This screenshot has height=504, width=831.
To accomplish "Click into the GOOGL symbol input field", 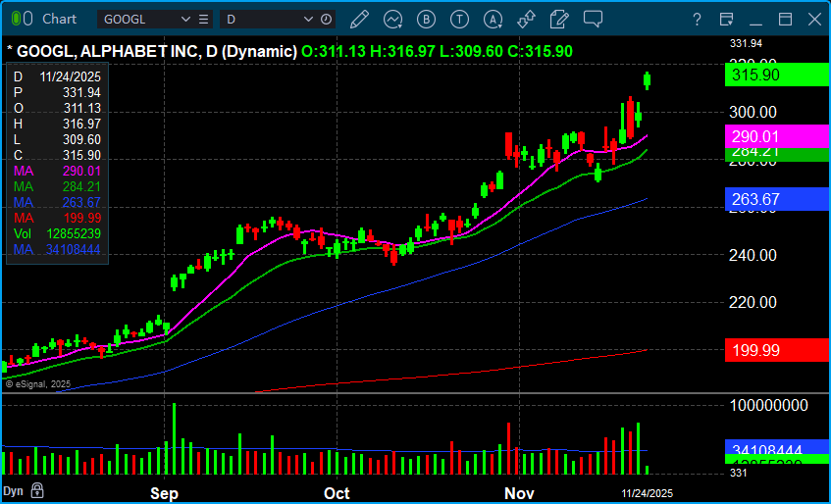I will tap(138, 20).
